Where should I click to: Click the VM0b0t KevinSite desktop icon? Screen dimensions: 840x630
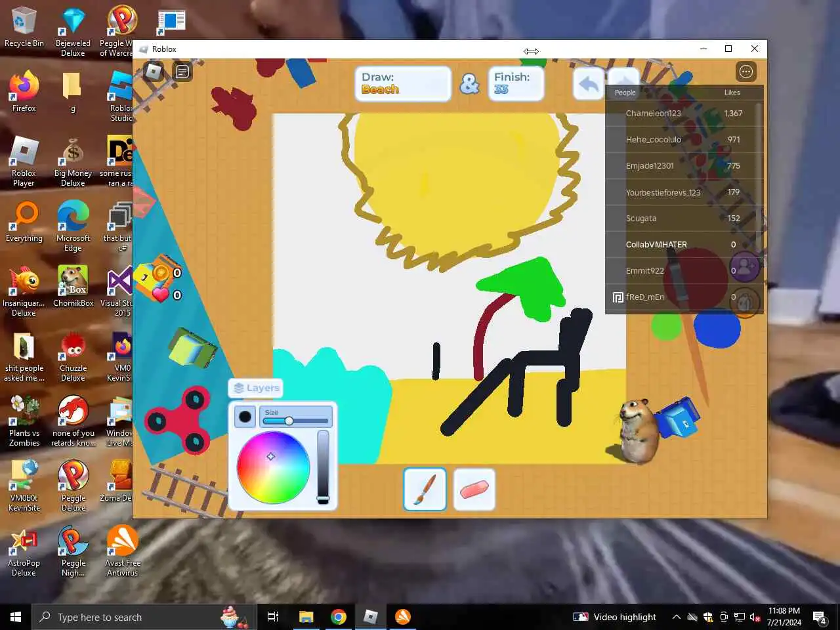tap(24, 486)
